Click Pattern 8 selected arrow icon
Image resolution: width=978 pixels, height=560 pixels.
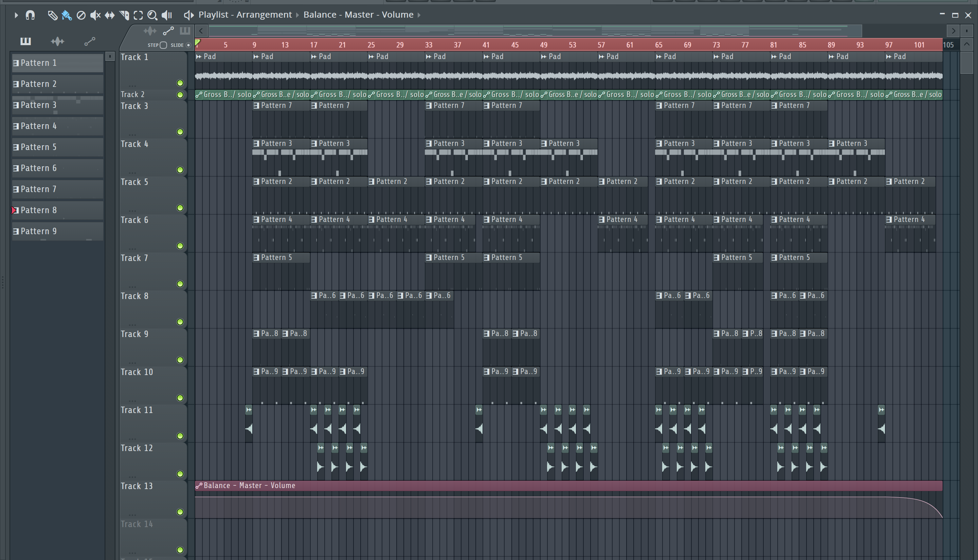(14, 210)
